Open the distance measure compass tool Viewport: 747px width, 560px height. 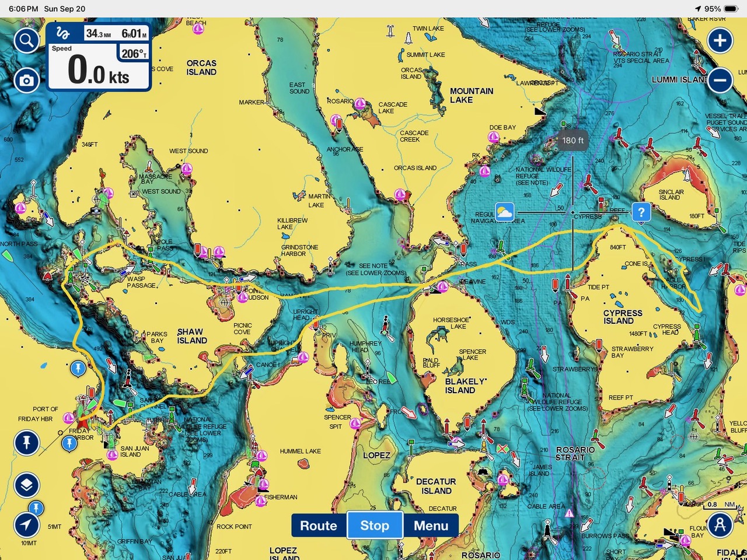click(720, 524)
